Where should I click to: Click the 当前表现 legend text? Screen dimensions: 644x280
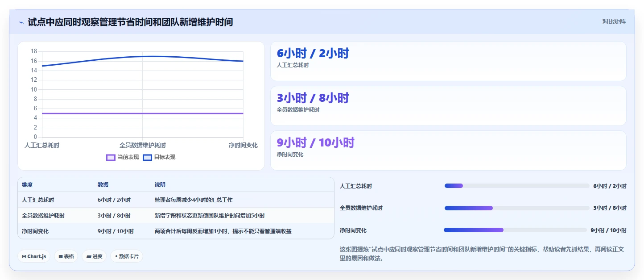128,157
